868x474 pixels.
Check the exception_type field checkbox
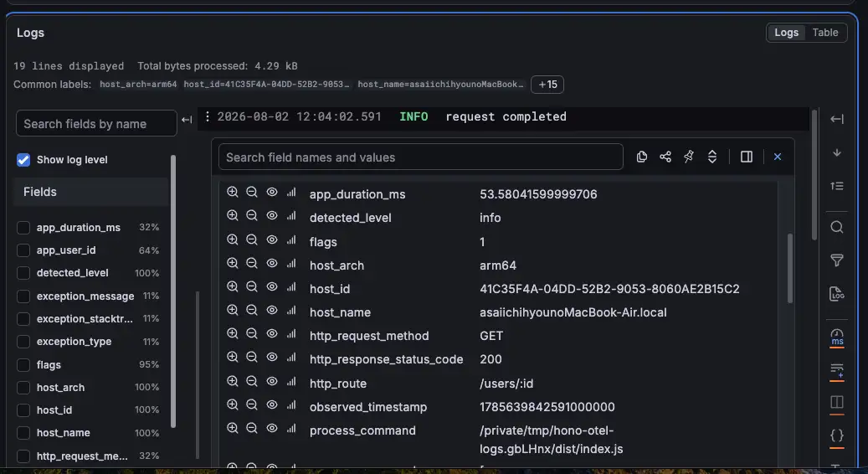pos(23,342)
